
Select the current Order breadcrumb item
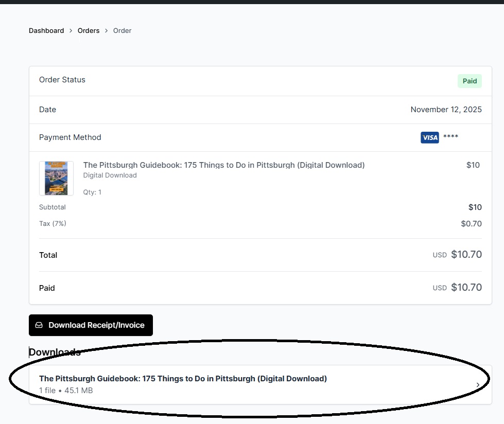(x=123, y=31)
